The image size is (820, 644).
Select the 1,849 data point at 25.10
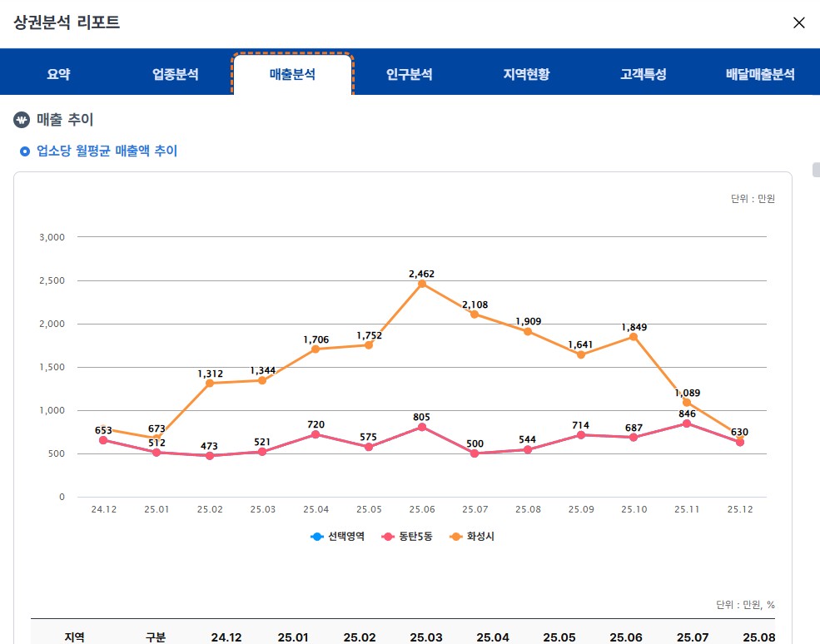coord(634,337)
